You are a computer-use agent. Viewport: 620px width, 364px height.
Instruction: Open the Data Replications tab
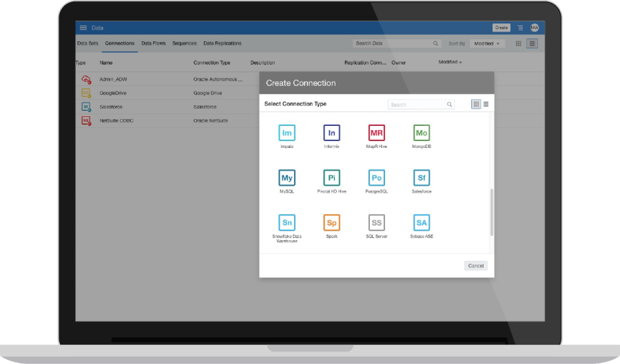223,43
